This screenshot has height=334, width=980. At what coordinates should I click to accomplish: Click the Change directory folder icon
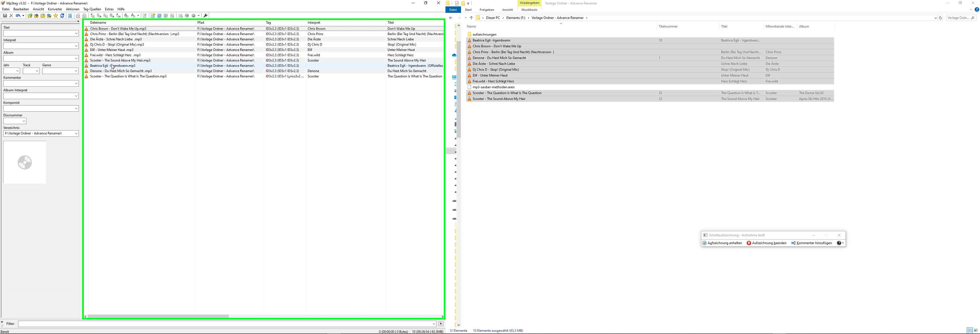[30, 16]
